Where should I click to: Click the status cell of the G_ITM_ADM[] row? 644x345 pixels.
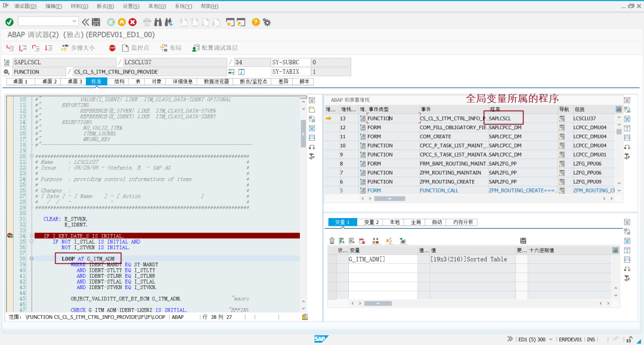[342, 259]
